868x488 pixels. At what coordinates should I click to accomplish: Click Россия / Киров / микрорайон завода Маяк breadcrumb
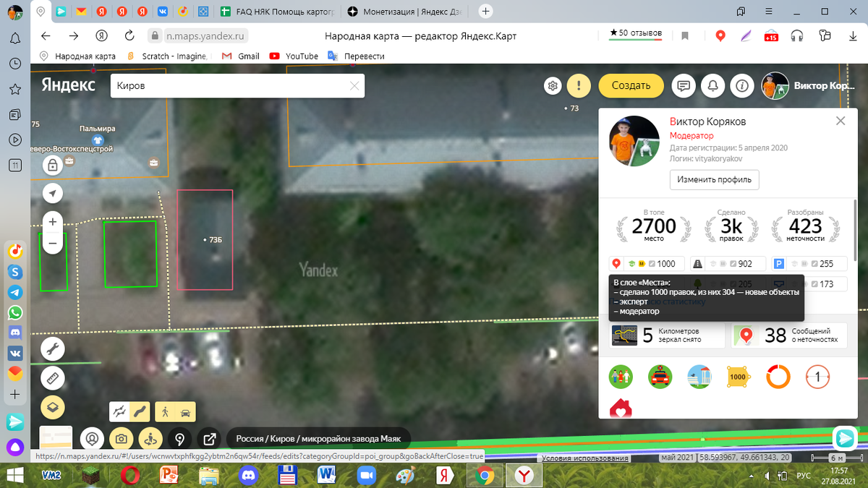(x=318, y=439)
